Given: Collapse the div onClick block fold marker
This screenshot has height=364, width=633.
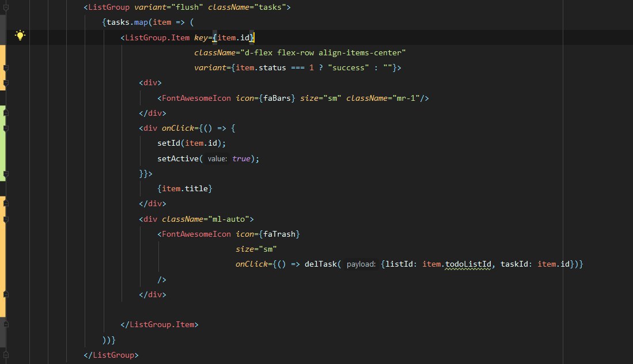Looking at the screenshot, I should 6,128.
